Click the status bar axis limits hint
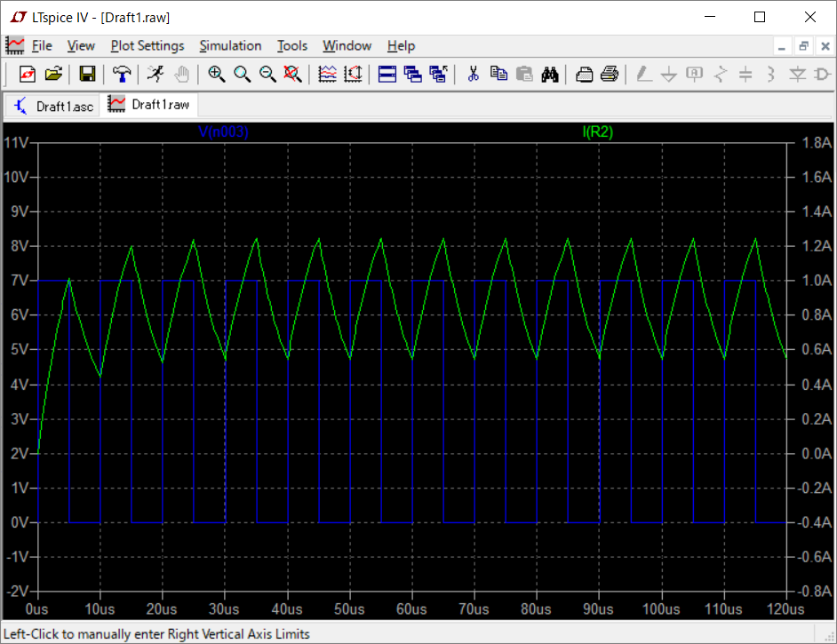The image size is (837, 644). pyautogui.click(x=156, y=634)
